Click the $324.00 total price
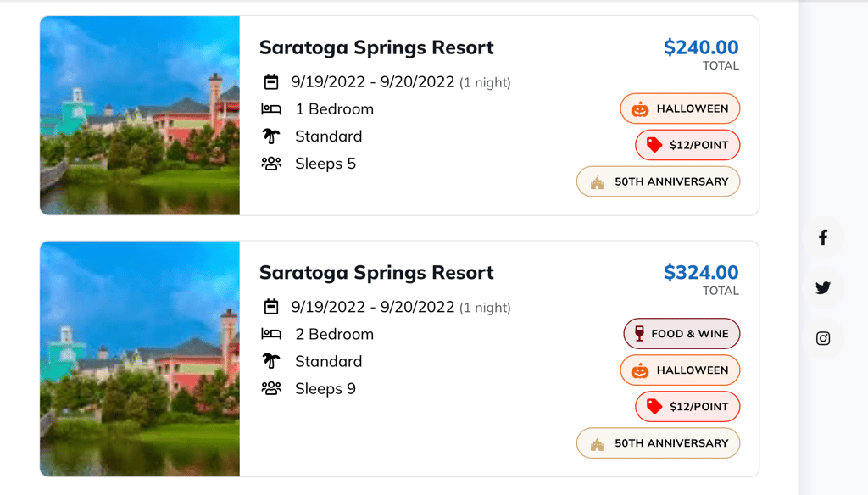Image resolution: width=868 pixels, height=495 pixels. (701, 272)
